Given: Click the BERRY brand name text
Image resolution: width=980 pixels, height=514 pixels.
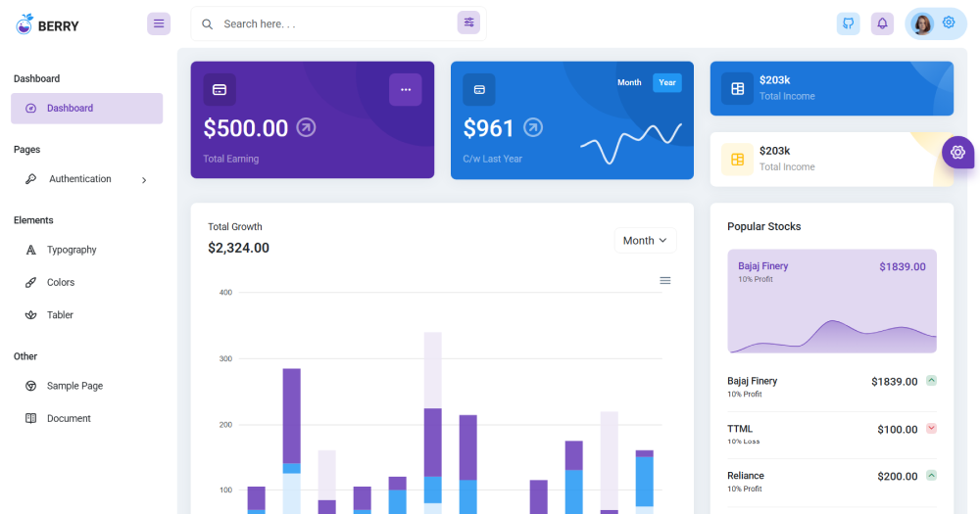Looking at the screenshot, I should tap(58, 26).
